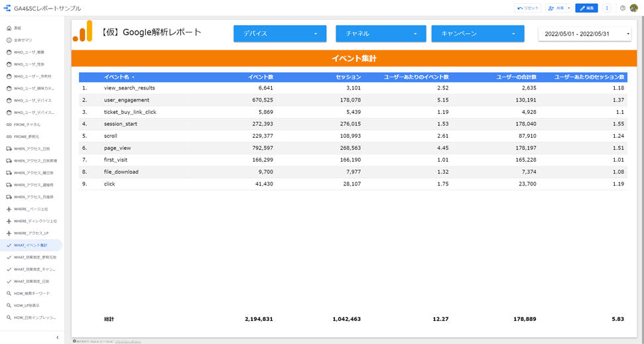The width and height of the screenshot is (644, 344).
Task: Click the airplane icon beside WHERE_ディレクトリ上位
Action: pos(9,221)
